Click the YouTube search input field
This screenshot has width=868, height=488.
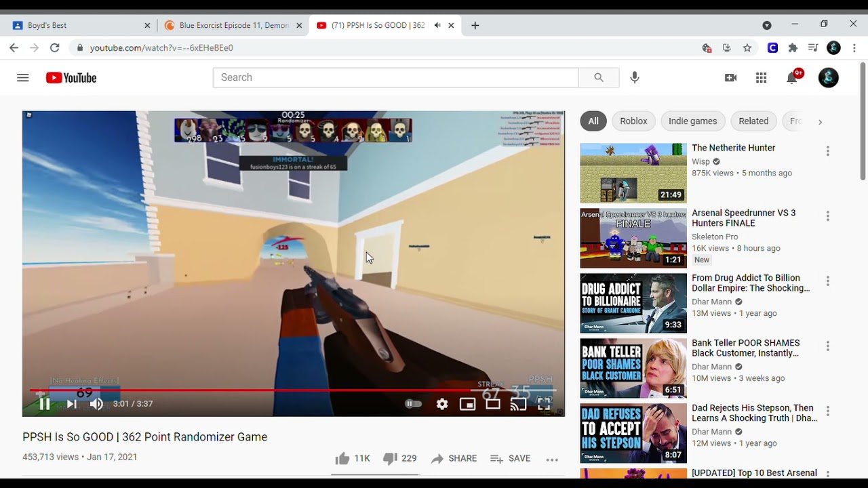(x=395, y=78)
